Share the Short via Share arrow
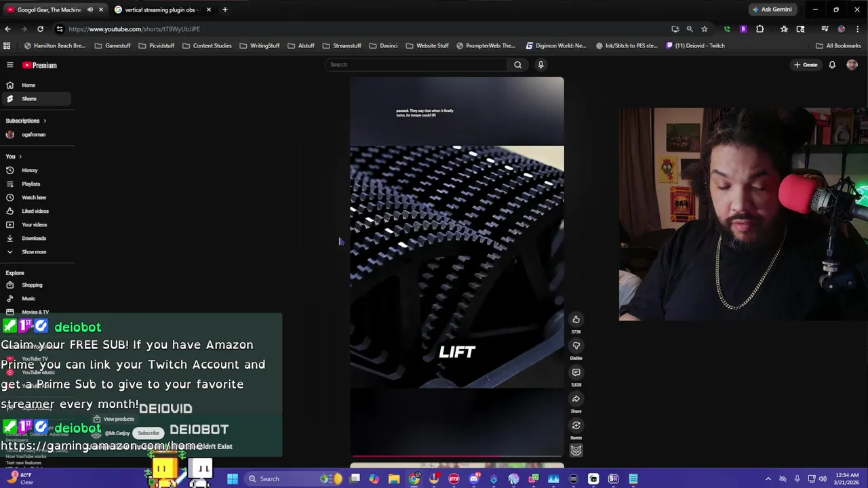This screenshot has height=488, width=868. point(576,399)
